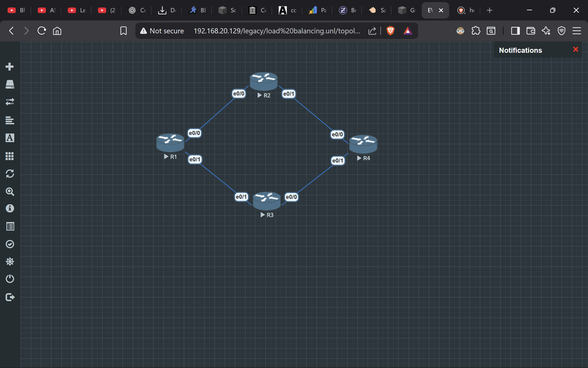Click the R4 router node

tap(363, 144)
